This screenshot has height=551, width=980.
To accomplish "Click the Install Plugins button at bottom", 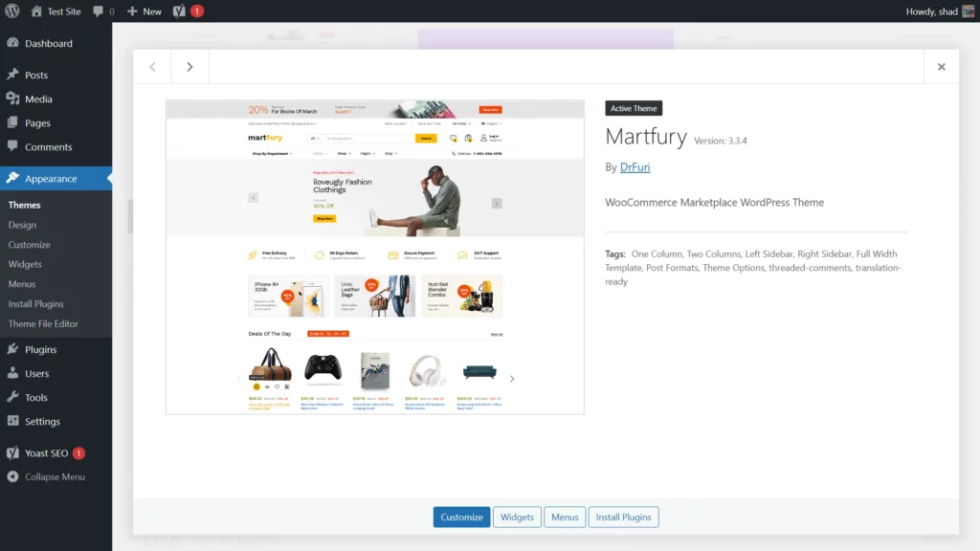I will (x=623, y=518).
